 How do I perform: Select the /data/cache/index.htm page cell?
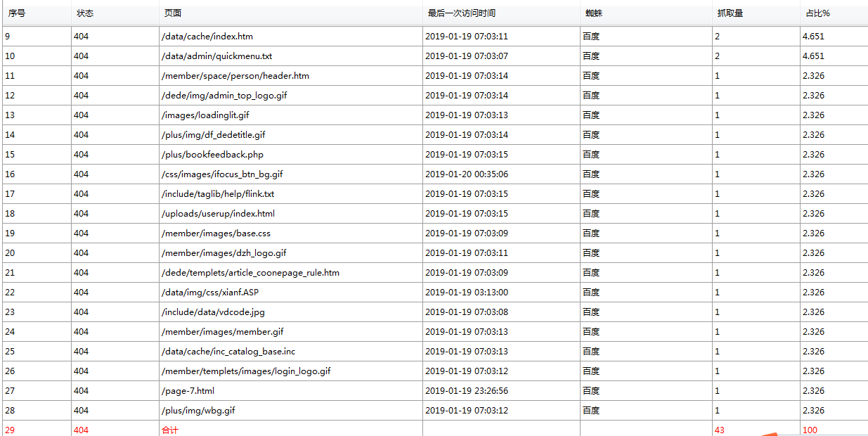tap(207, 37)
